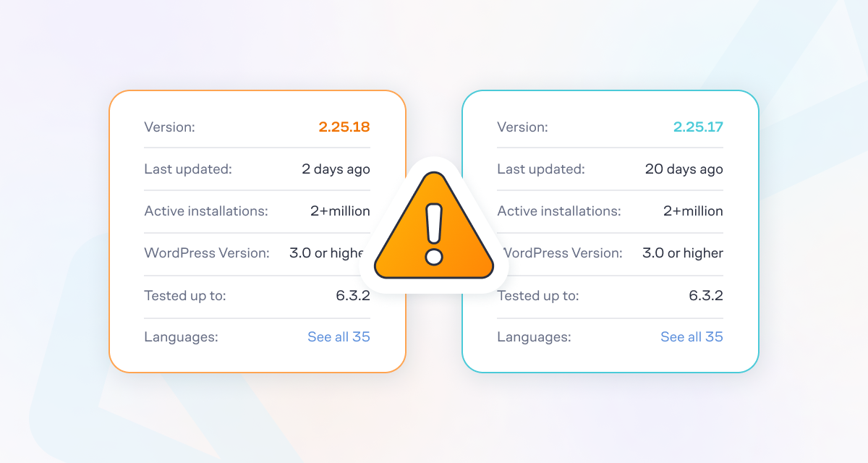Image resolution: width=868 pixels, height=463 pixels.
Task: Click Last updated label in teal card
Action: tap(541, 169)
